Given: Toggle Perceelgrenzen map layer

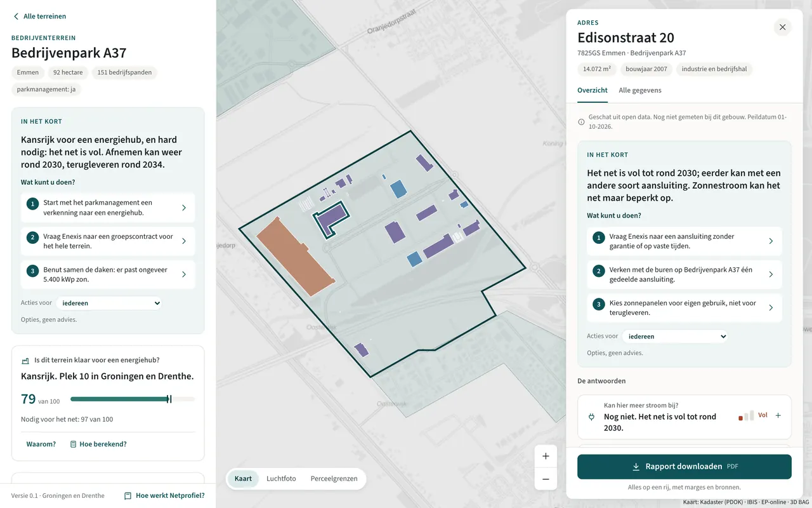Looking at the screenshot, I should point(334,479).
